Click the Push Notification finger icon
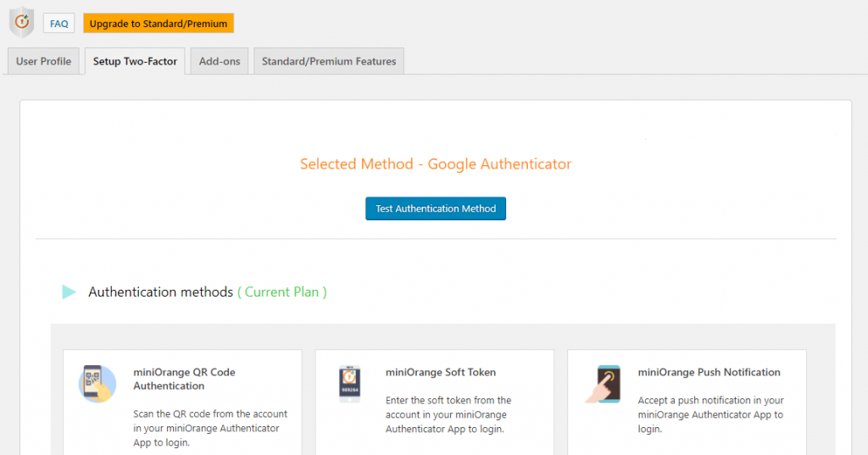868x455 pixels. point(603,383)
